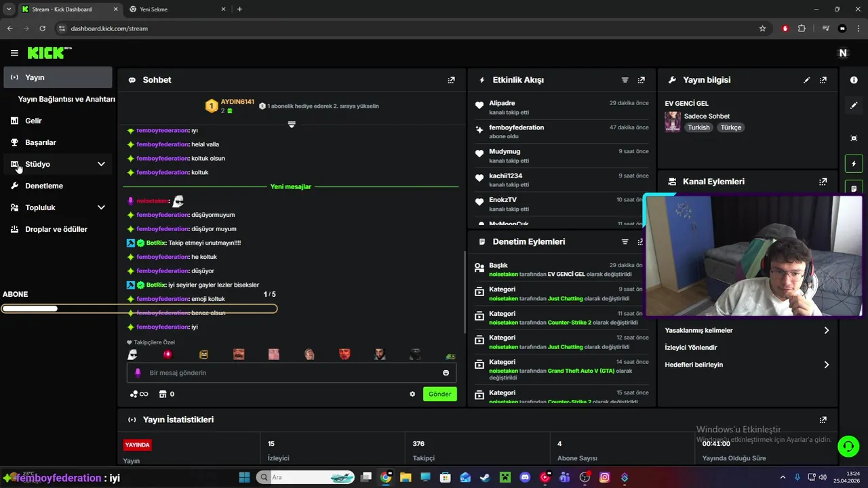
Task: Open Instagram from the taskbar
Action: click(x=604, y=477)
